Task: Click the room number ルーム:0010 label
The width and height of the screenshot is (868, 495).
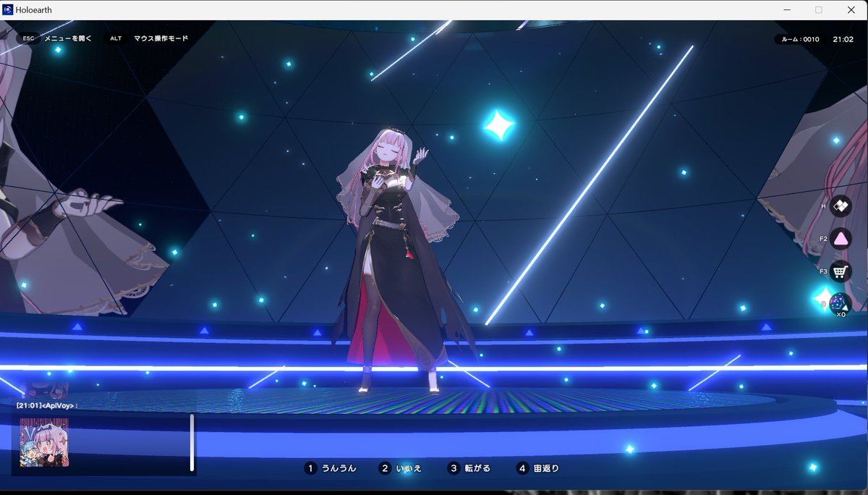Action: coord(799,39)
